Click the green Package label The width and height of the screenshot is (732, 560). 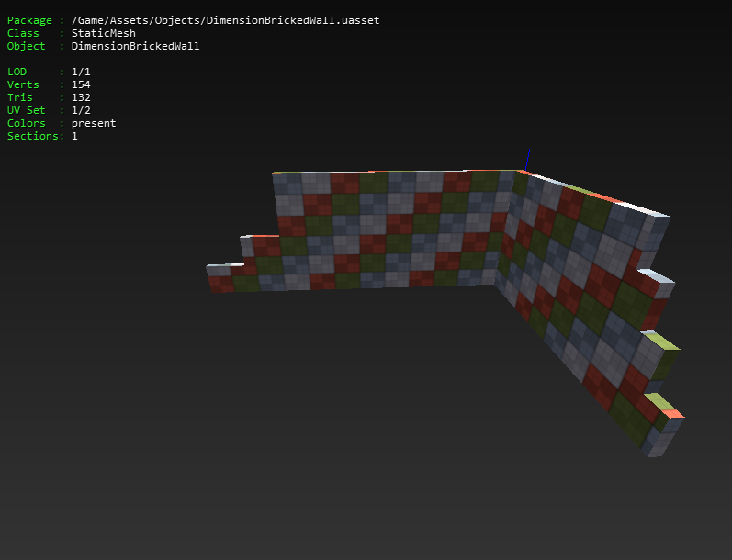point(29,20)
